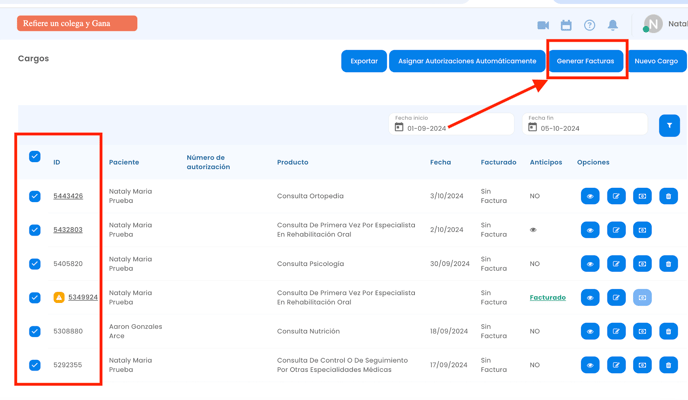This screenshot has height=400, width=688.
Task: Open the Fecha fin date picker
Action: (584, 124)
